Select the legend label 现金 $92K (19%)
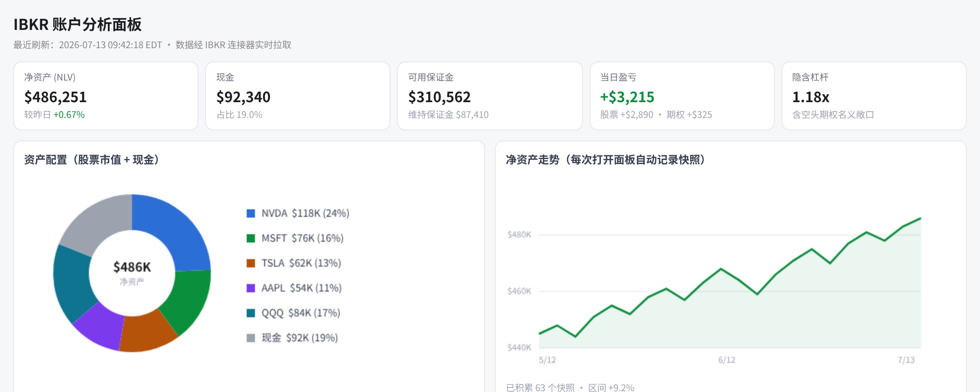The height and width of the screenshot is (392, 980). point(299,338)
